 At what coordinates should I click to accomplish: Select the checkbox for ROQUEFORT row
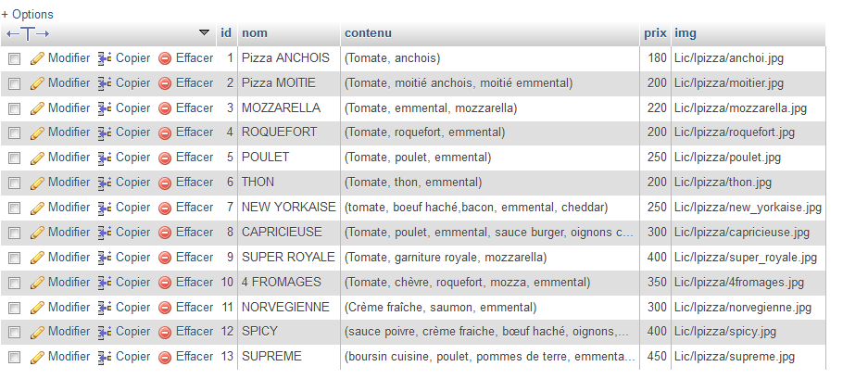[x=15, y=133]
